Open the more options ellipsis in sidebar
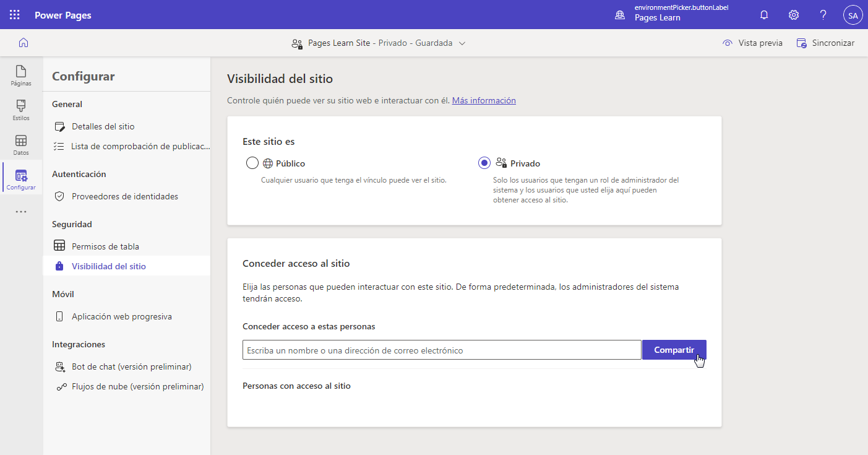868x455 pixels. click(x=21, y=212)
